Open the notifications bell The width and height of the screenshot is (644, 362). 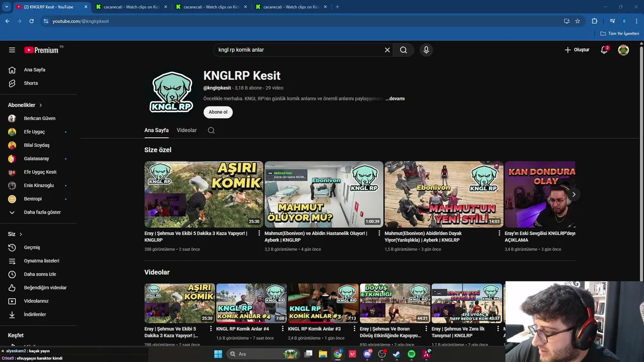click(604, 50)
